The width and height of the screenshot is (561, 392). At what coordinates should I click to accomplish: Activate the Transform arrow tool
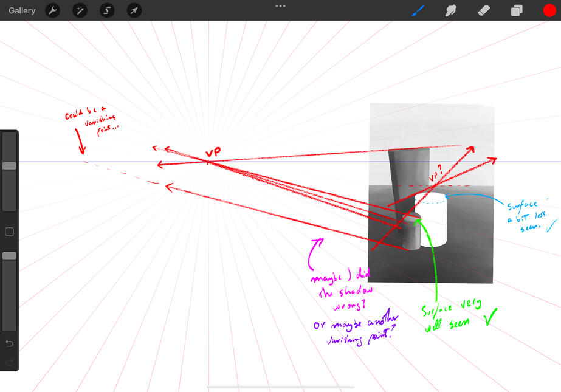(x=134, y=10)
